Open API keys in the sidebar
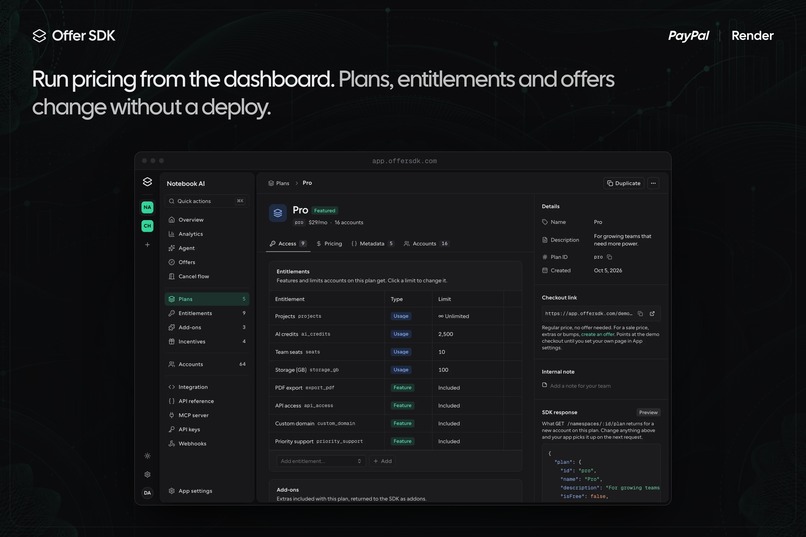Viewport: 806px width, 537px height. [x=207, y=429]
